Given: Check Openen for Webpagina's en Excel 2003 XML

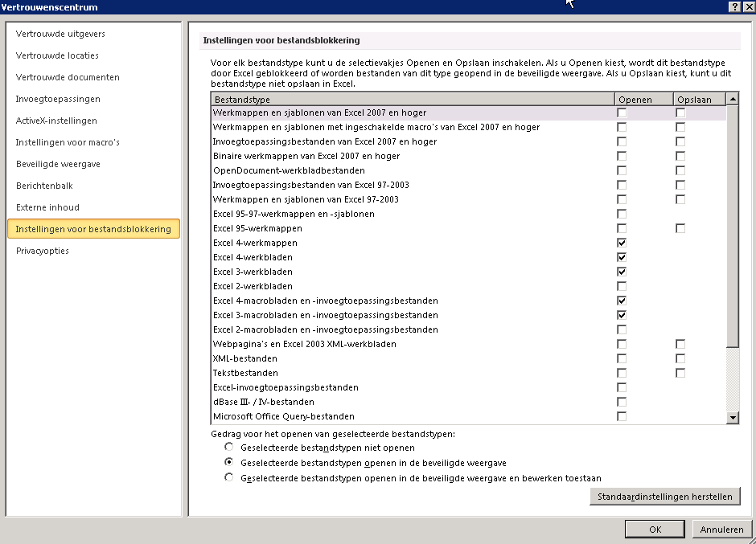Looking at the screenshot, I should (622, 344).
